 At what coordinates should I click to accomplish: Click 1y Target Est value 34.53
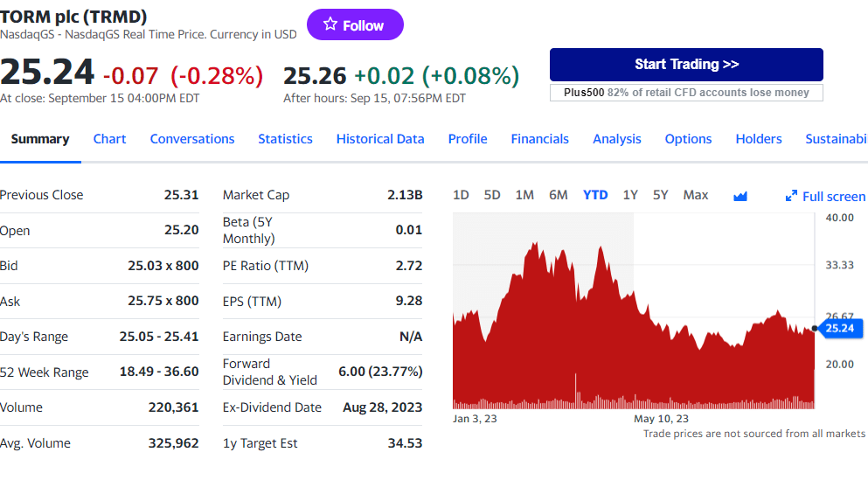405,443
